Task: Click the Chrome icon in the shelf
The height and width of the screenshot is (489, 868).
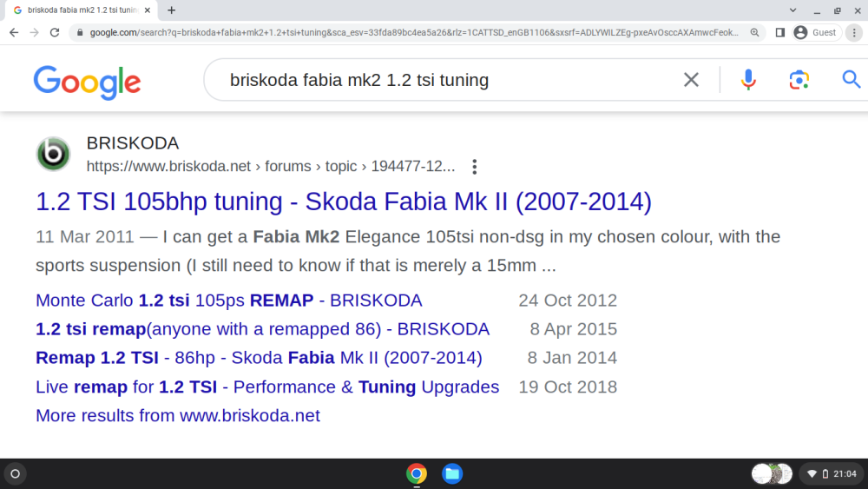Action: (417, 473)
